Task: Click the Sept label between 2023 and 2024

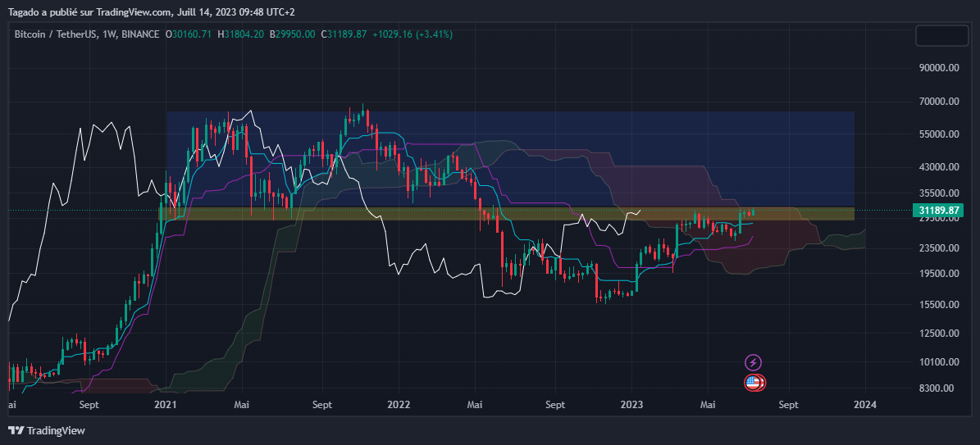Action: coord(789,405)
